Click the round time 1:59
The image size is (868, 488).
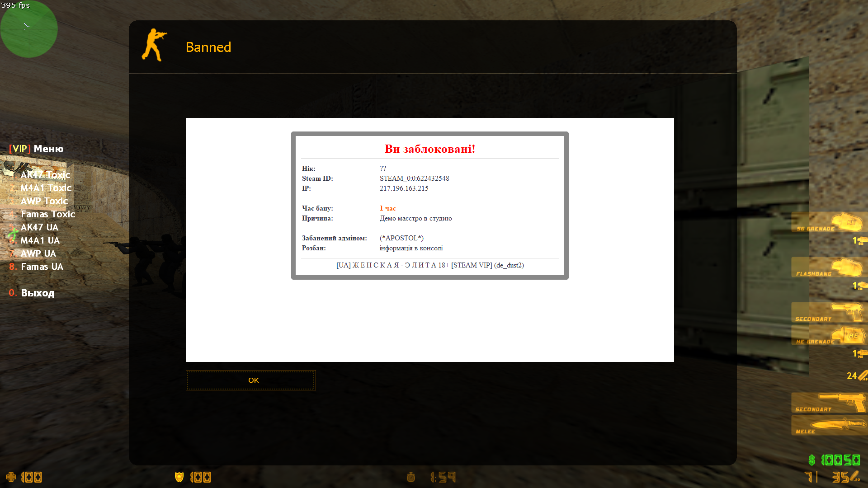443,477
